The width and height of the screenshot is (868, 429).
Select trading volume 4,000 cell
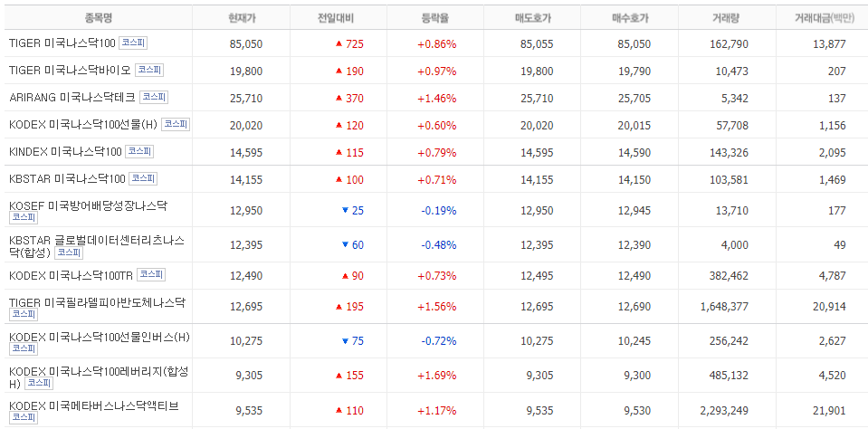coord(733,245)
